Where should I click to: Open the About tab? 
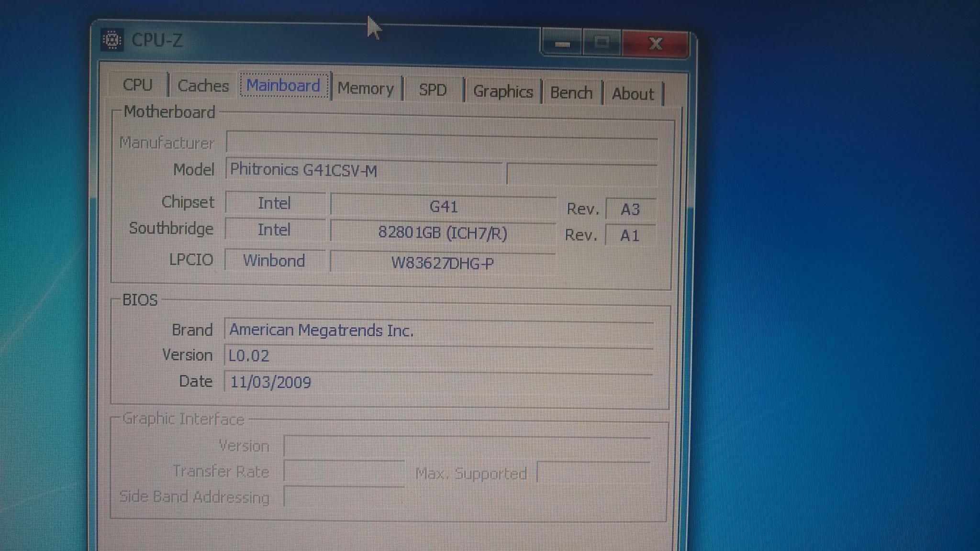click(633, 94)
